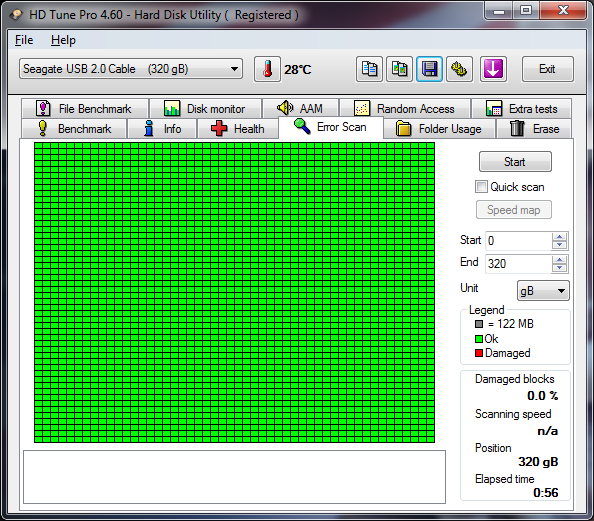Select the Error Scan tab
594x521 pixels.
click(x=331, y=127)
